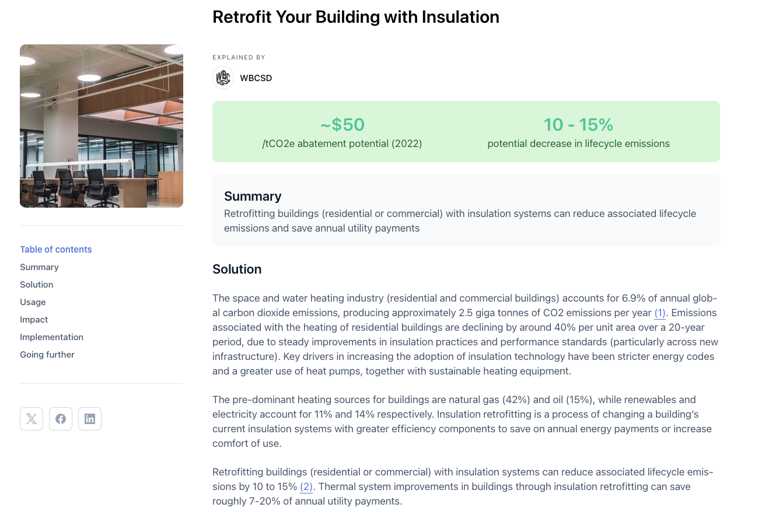Open the office interior thumbnail image
The image size is (779, 532).
102,126
